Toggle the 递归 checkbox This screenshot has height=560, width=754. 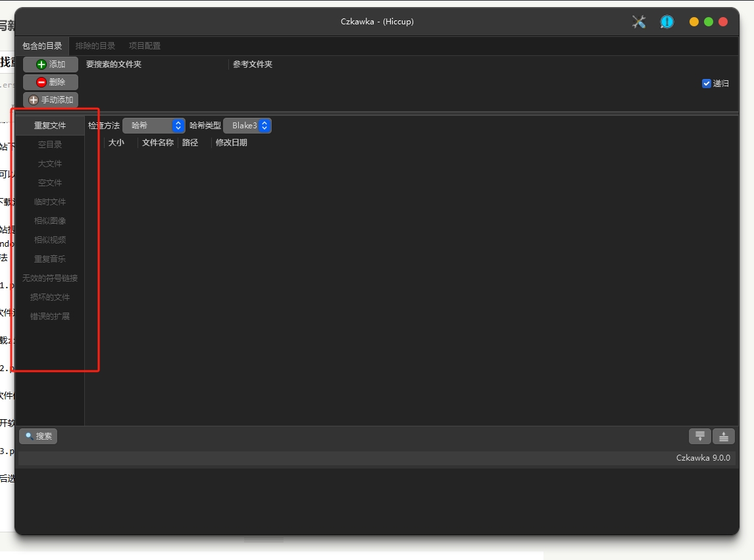(707, 84)
